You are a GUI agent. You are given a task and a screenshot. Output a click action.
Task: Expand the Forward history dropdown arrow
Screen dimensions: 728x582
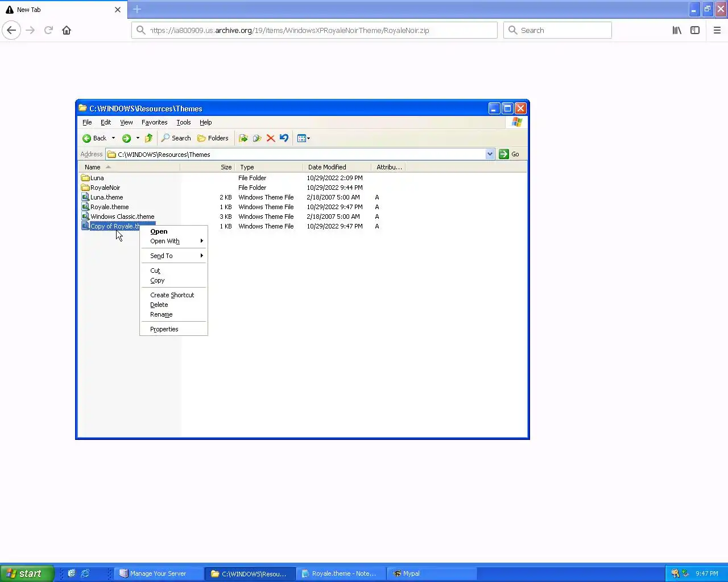click(x=138, y=138)
